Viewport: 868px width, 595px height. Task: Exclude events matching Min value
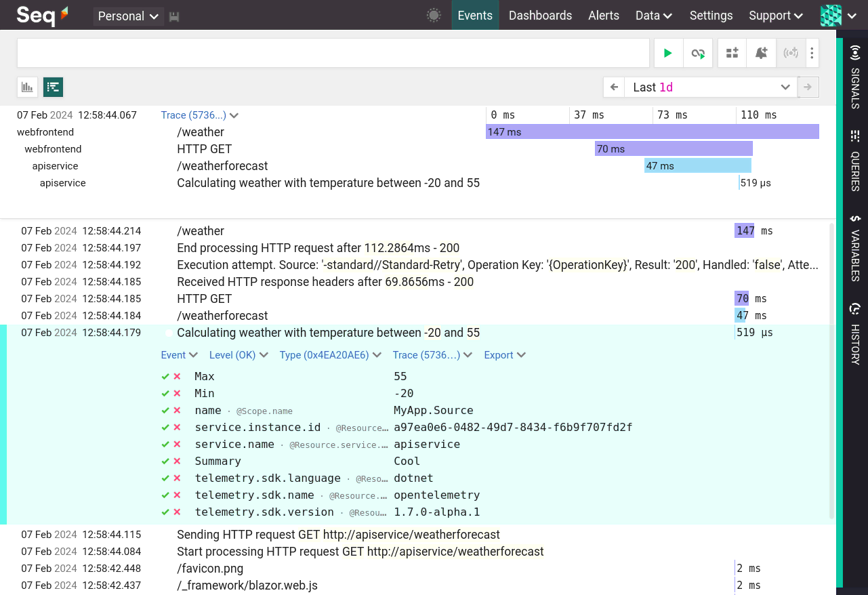point(177,393)
